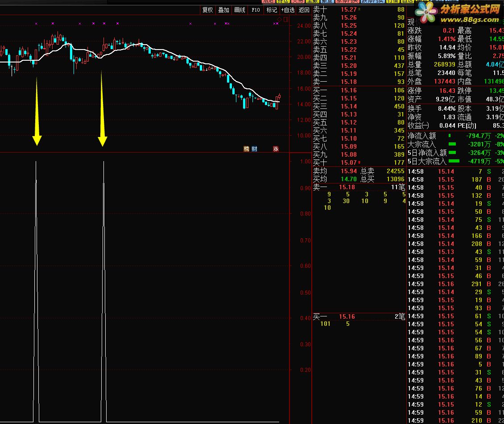Click the 外盘 137443 value
Viewport: 504px width, 424px height.
pos(445,81)
